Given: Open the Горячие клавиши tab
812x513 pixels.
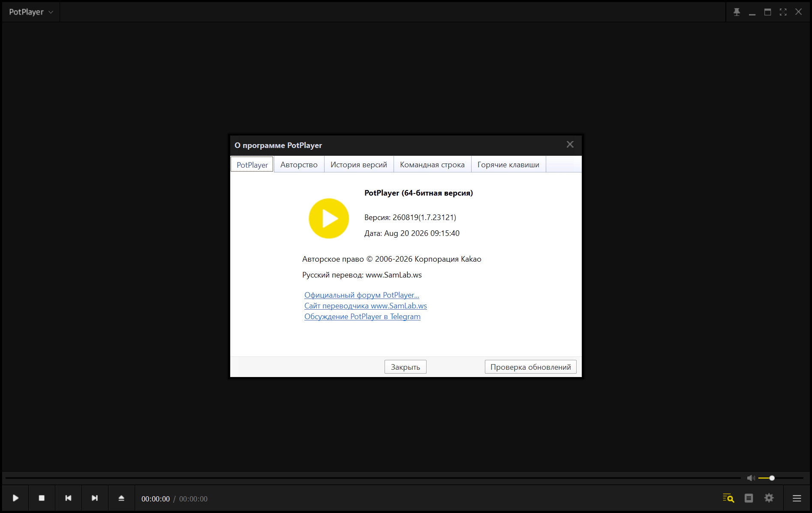Looking at the screenshot, I should pyautogui.click(x=508, y=165).
